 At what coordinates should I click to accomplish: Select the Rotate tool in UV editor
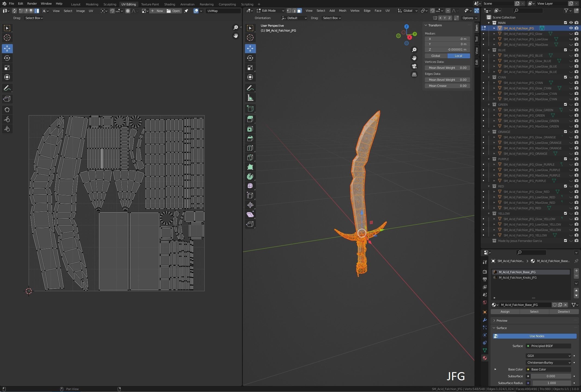pyautogui.click(x=7, y=58)
